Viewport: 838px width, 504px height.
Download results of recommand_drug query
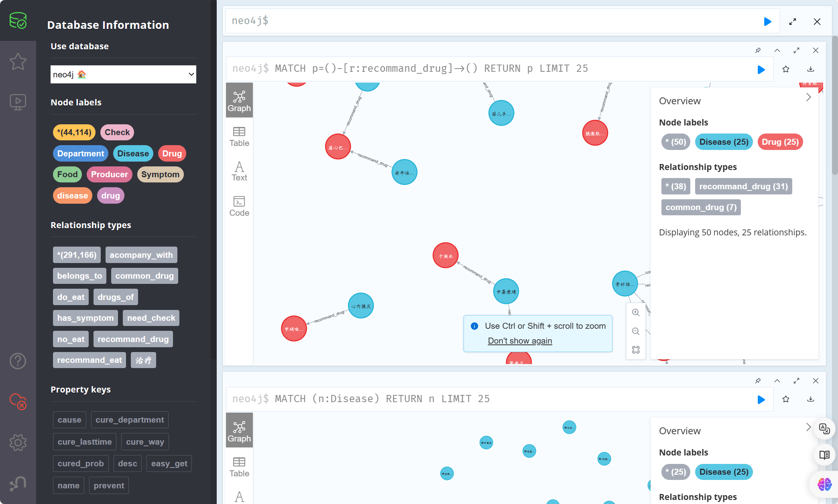coord(811,69)
